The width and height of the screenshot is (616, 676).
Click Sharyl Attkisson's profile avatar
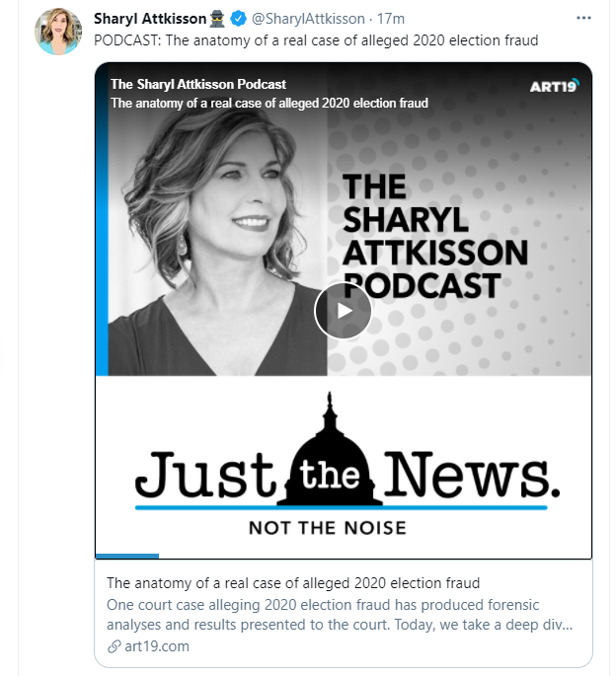click(x=58, y=31)
